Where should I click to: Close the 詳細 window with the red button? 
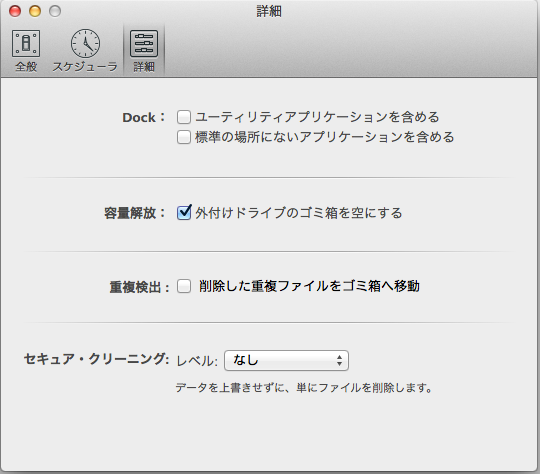click(15, 11)
